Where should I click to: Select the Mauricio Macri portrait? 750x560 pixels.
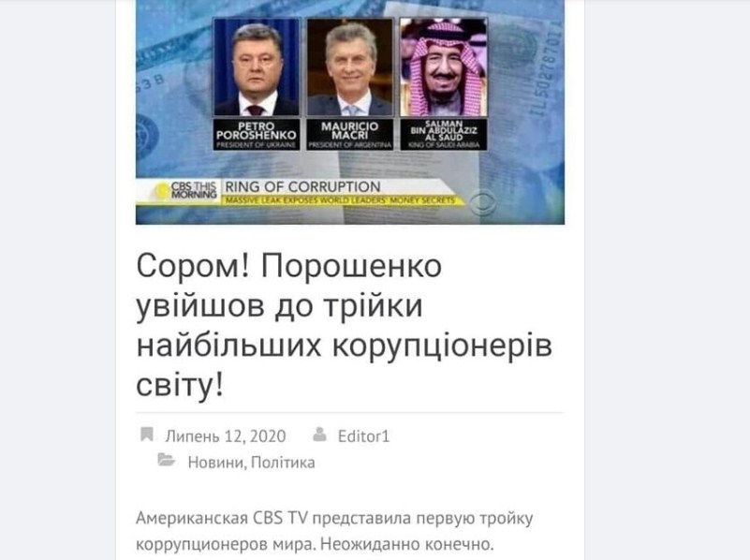point(349,68)
